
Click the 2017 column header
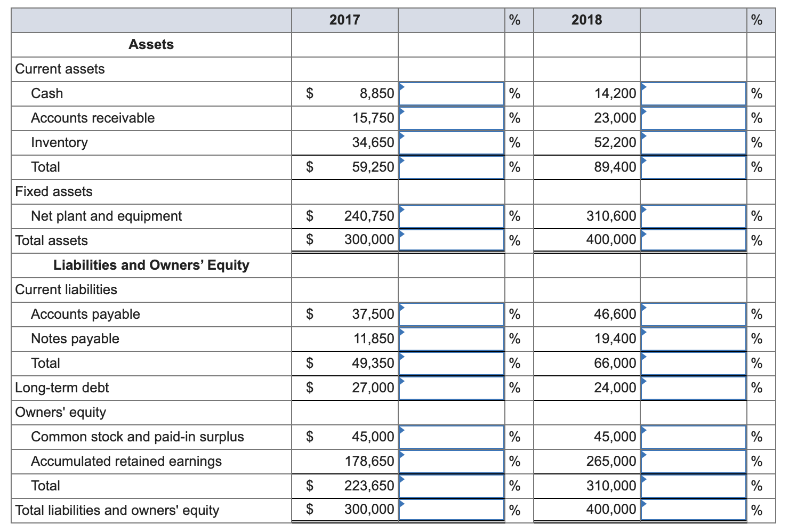345,20
